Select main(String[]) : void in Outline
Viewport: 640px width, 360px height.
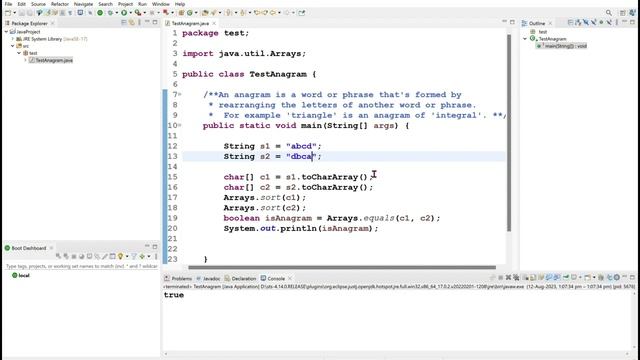click(x=562, y=46)
